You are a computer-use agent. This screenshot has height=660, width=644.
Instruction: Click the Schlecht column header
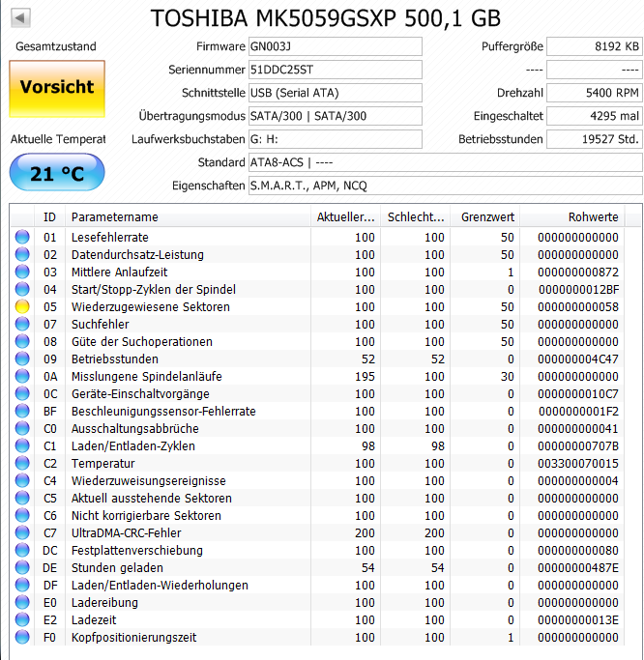415,217
